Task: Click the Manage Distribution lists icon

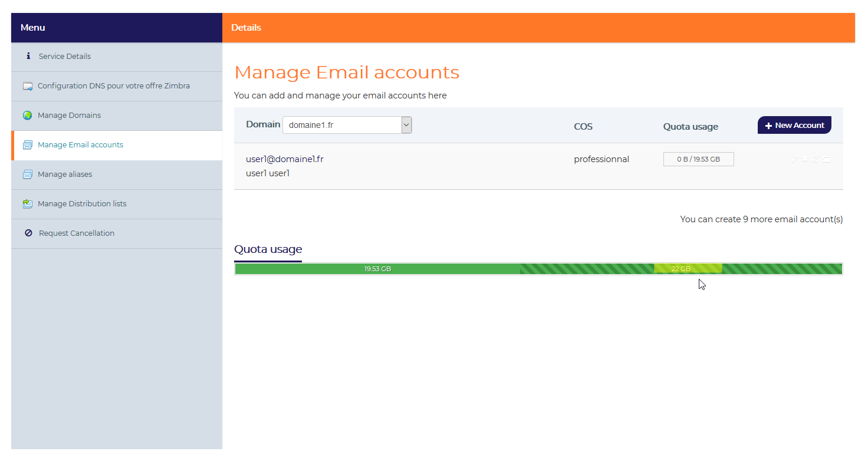Action: point(28,204)
